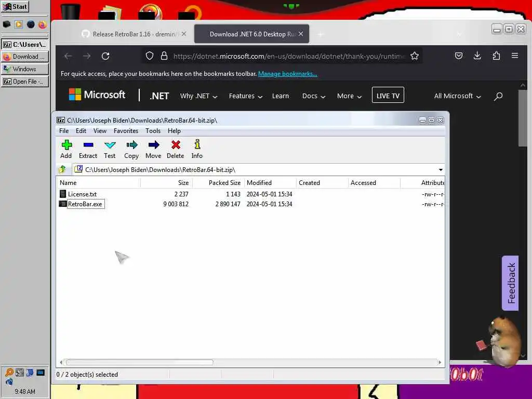Image resolution: width=532 pixels, height=399 pixels.
Task: Expand the Docs dropdown
Action: point(313,96)
